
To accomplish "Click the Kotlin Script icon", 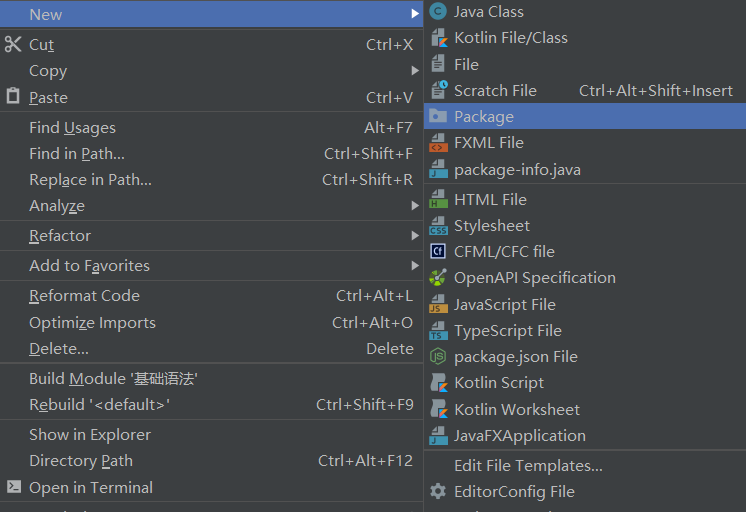I will coord(439,383).
